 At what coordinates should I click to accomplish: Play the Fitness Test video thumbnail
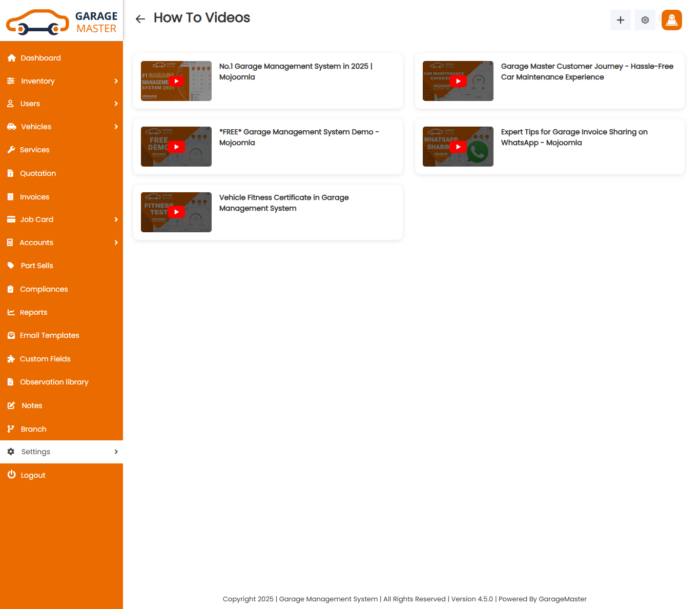coord(176,212)
